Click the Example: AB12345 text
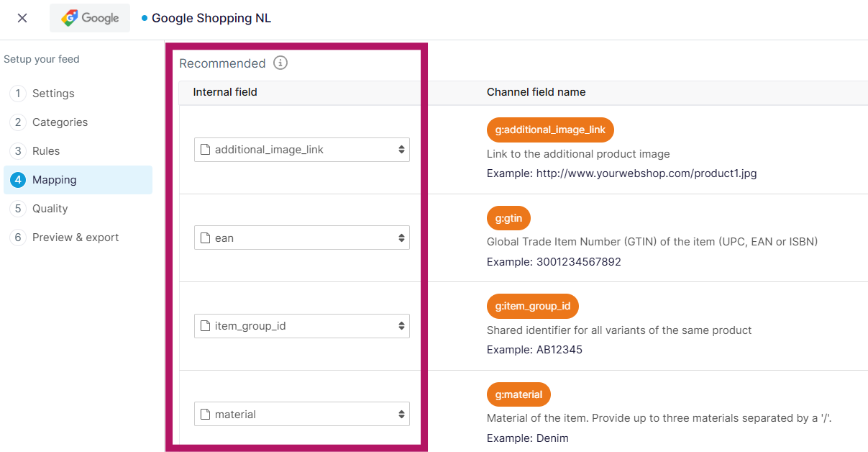The image size is (868, 452). 534,350
